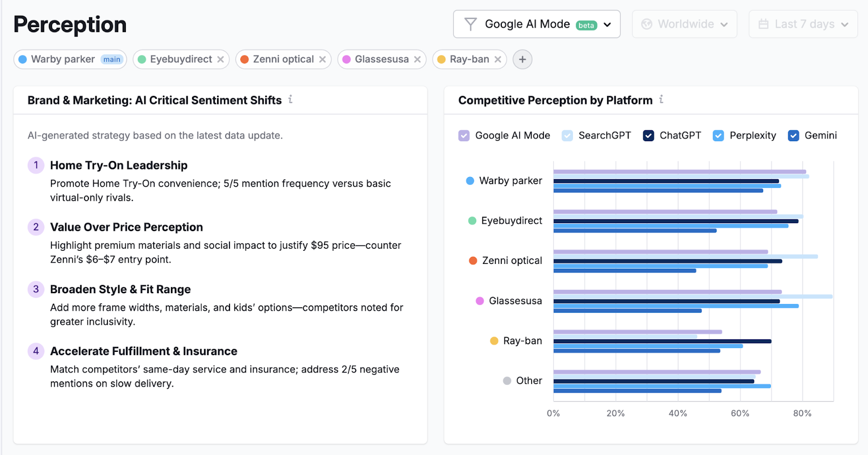This screenshot has height=455, width=868.
Task: Disable the Gemini checkbox
Action: coord(794,136)
